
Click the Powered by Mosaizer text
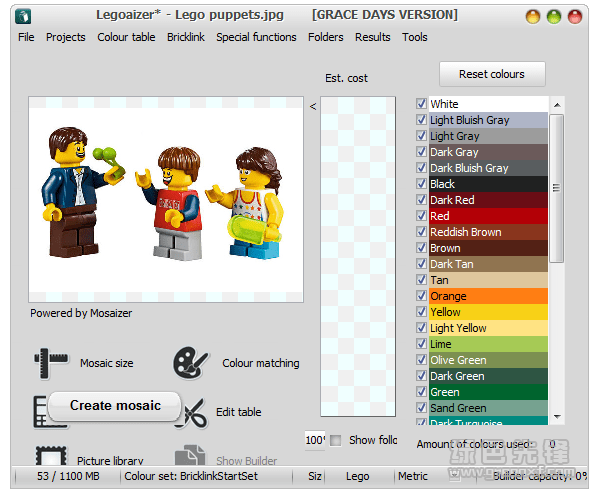point(81,313)
